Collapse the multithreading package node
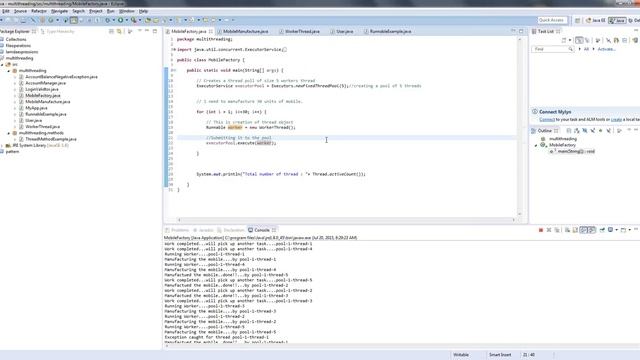The width and height of the screenshot is (640, 360). pos(9,71)
